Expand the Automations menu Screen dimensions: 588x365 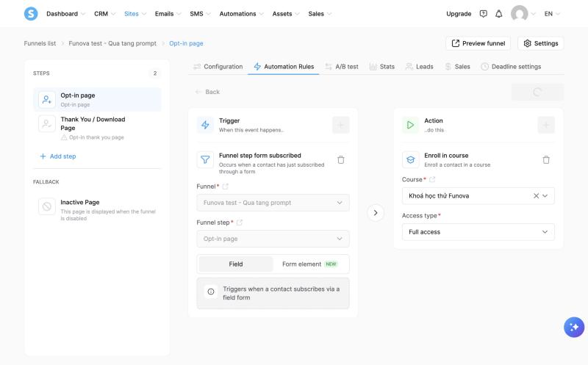tap(241, 14)
